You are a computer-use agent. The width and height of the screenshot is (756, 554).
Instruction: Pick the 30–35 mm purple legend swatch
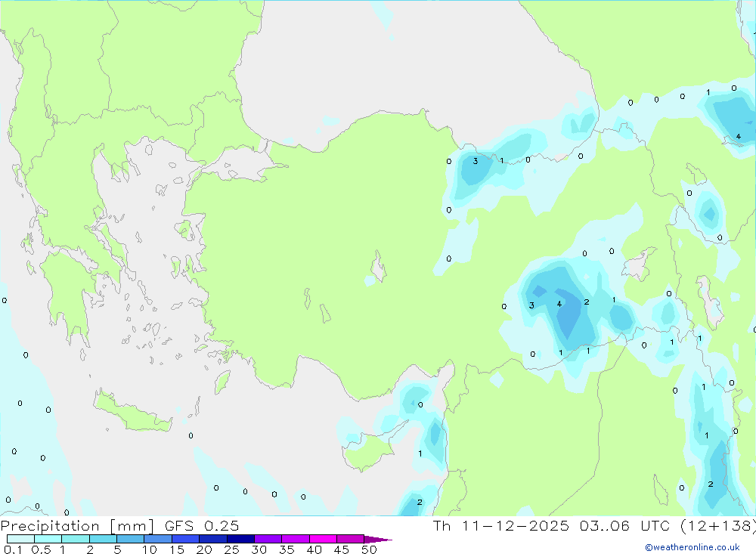[268, 539]
